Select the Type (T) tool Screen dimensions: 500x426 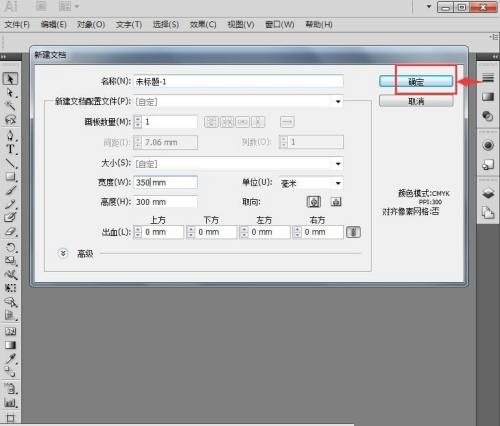10,149
